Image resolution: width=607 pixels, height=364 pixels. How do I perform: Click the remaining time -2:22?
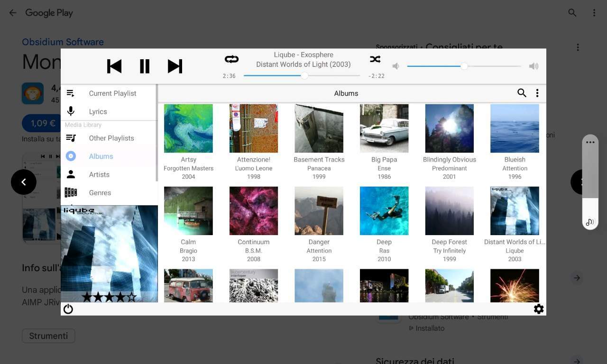click(x=376, y=76)
